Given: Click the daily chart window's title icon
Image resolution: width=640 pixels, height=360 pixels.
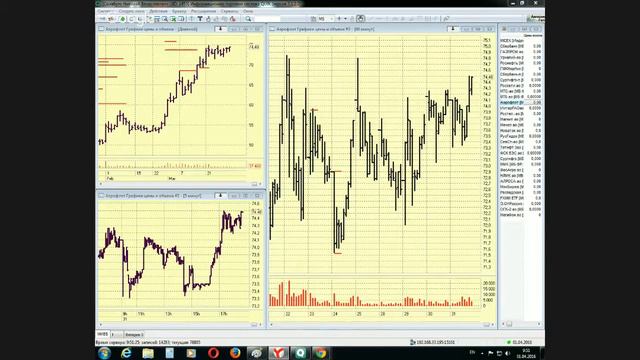Looking at the screenshot, I should click(x=101, y=29).
